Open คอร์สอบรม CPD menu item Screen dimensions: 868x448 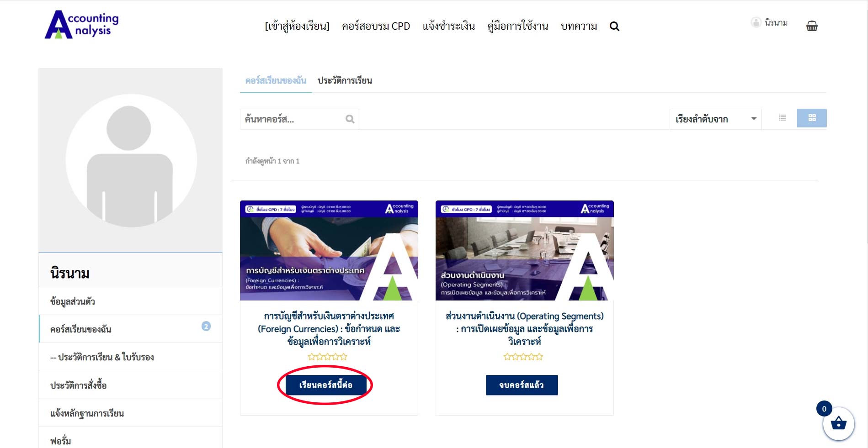pos(376,26)
